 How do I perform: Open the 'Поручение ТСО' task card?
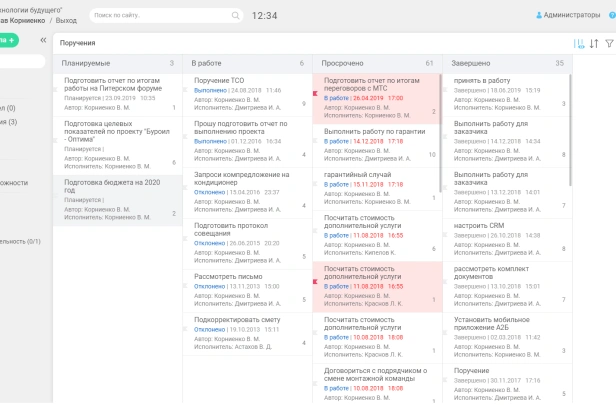click(219, 80)
